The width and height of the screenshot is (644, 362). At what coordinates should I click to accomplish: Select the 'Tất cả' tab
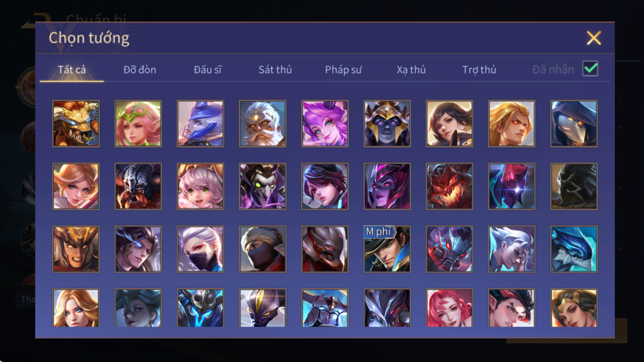tap(72, 70)
